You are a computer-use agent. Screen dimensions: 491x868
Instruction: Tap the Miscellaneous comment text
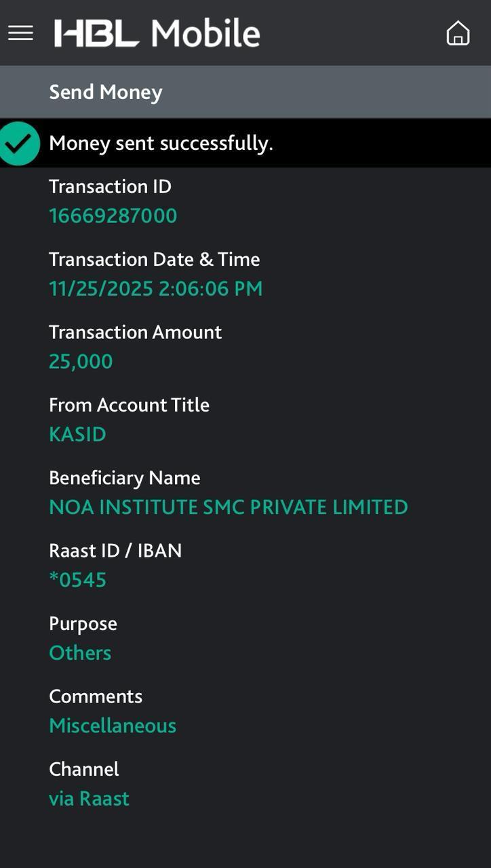click(x=113, y=726)
